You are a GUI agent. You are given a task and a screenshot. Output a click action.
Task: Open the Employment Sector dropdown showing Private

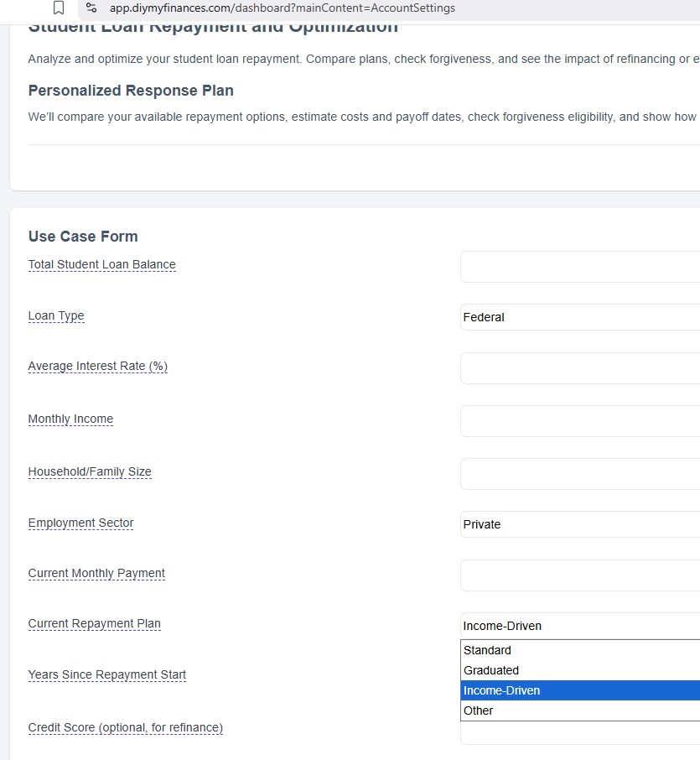[x=578, y=524]
